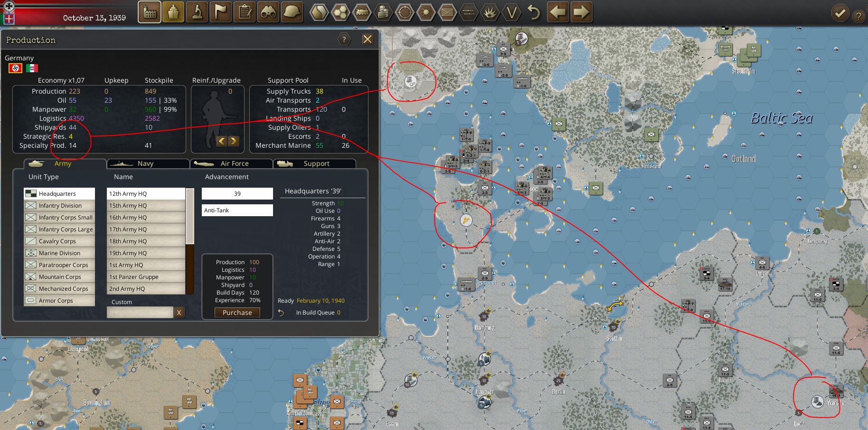Viewport: 868px width, 430px height.
Task: Click the Custom name input field
Action: point(140,312)
